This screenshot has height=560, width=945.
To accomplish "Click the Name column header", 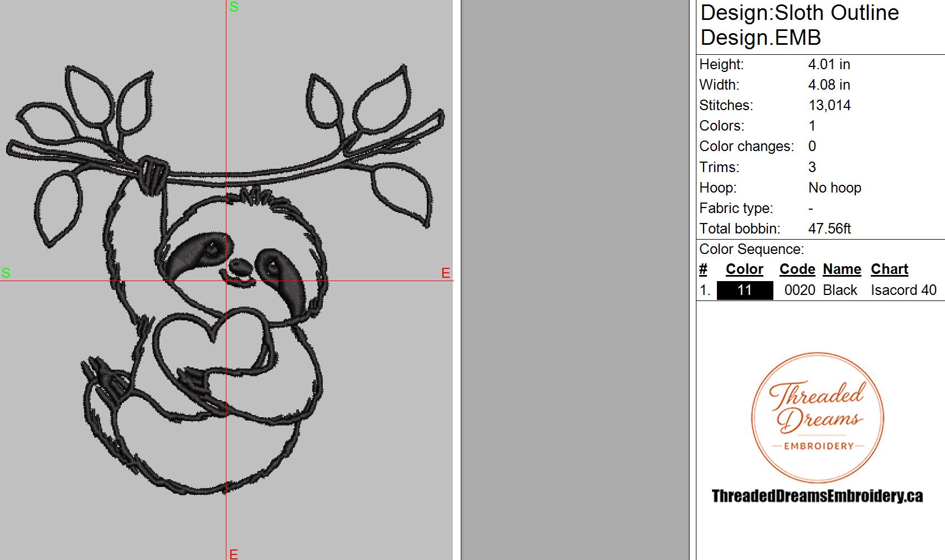I will point(842,269).
